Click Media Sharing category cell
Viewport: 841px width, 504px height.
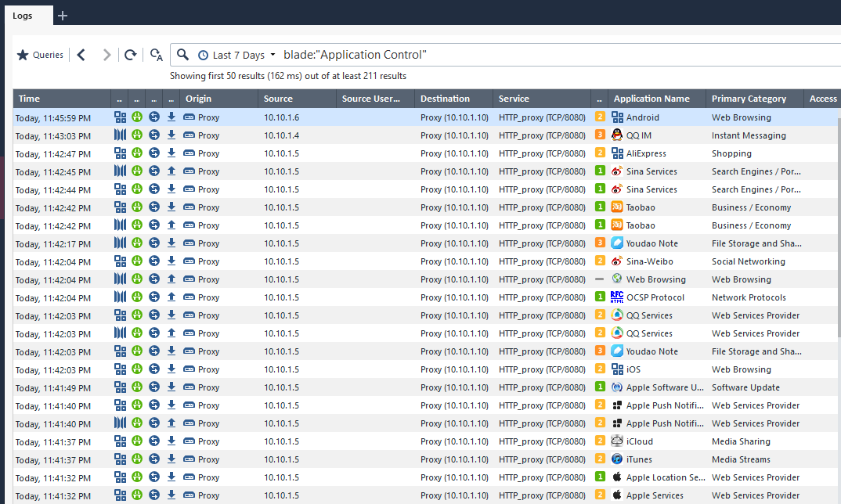tap(741, 441)
